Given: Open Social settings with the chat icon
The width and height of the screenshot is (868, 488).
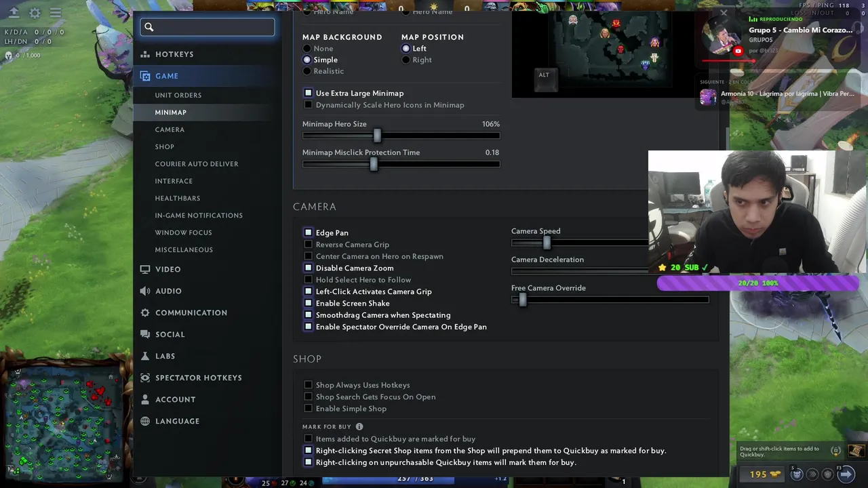Looking at the screenshot, I should [x=144, y=334].
